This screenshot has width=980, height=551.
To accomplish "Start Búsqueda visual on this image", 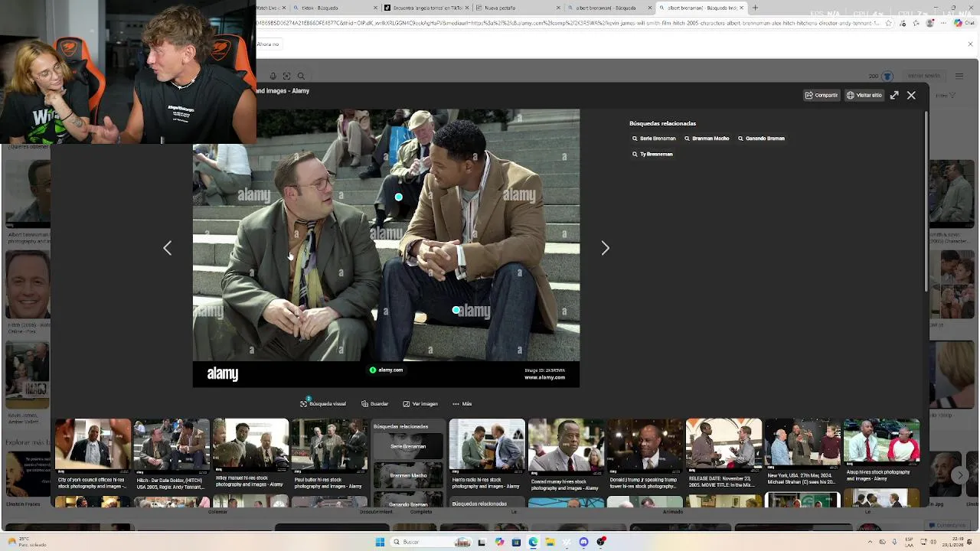I will (x=323, y=403).
